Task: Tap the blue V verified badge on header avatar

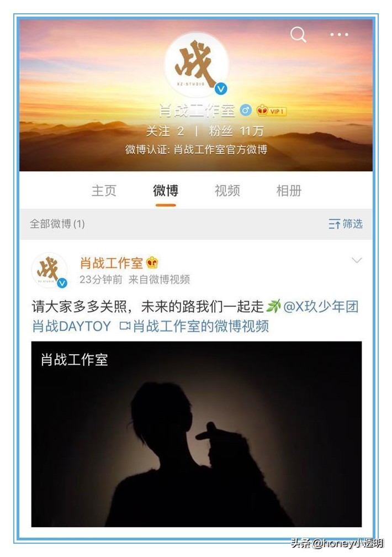Action: point(221,89)
